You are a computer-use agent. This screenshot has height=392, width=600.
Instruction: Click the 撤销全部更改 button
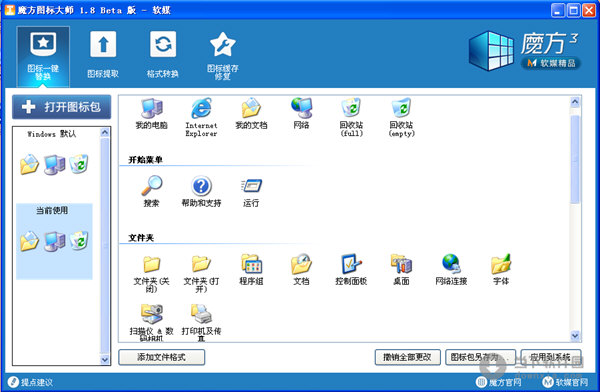point(407,357)
